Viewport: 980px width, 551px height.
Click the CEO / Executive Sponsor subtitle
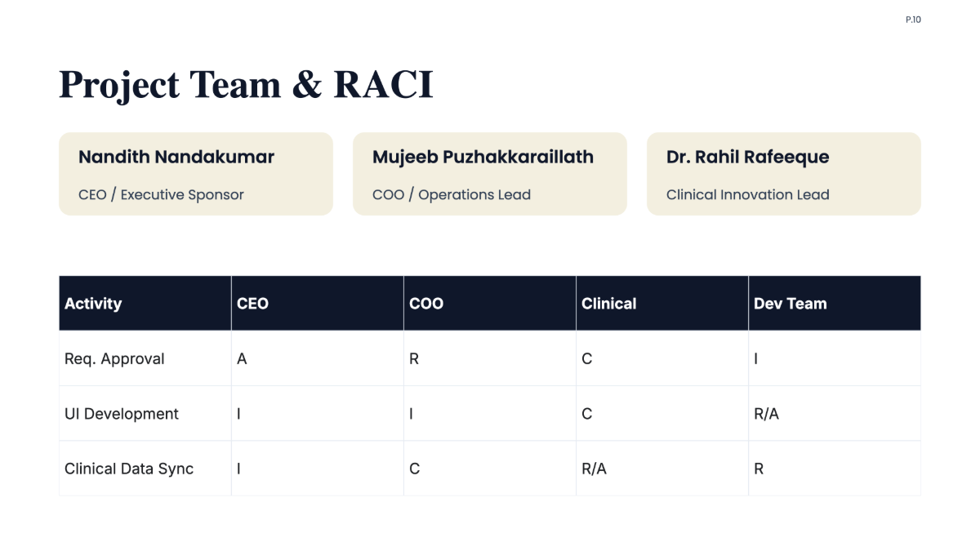161,195
